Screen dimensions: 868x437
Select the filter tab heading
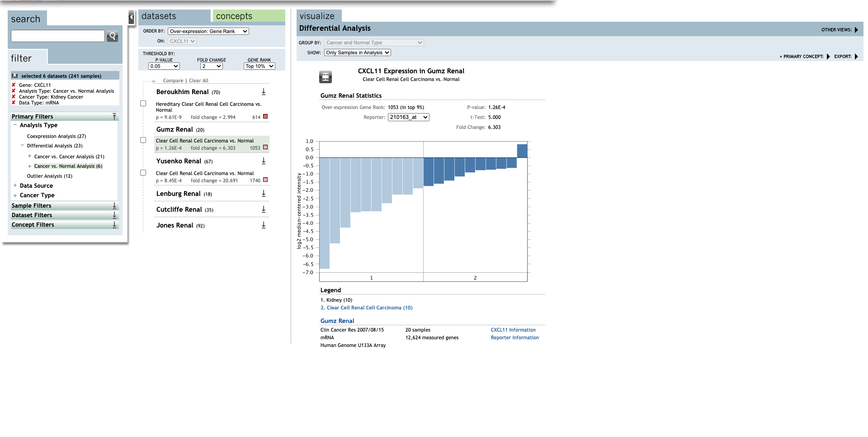(27, 58)
